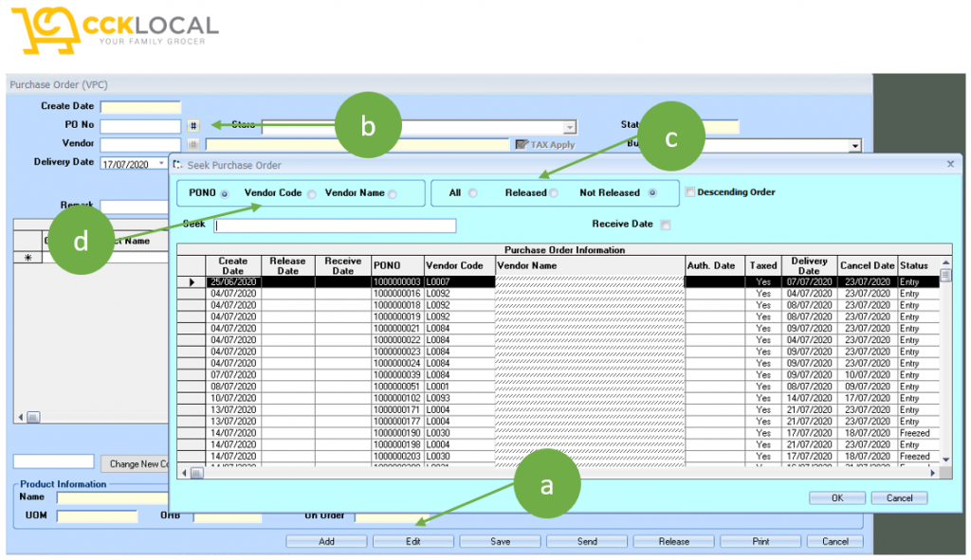Click the grid's horizontal scrollbar right arrow
The image size is (971, 560).
(933, 473)
